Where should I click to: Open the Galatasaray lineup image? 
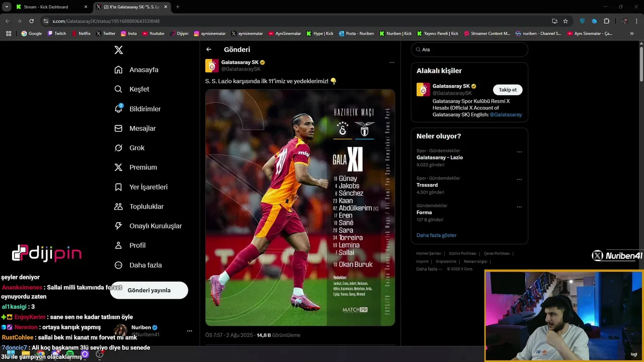tap(300, 208)
